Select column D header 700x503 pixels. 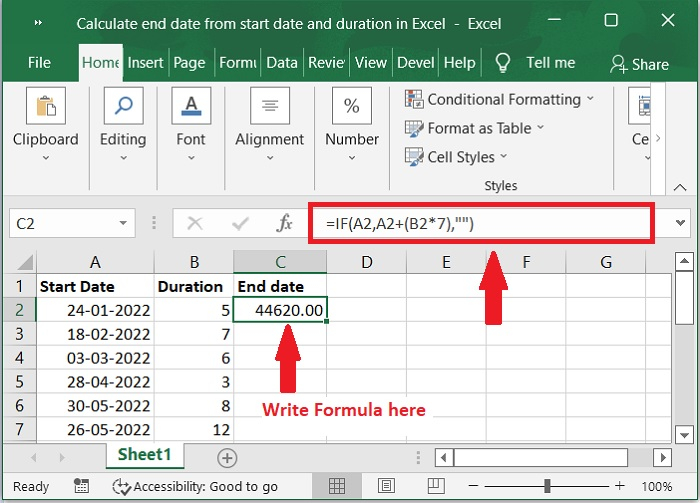[367, 262]
